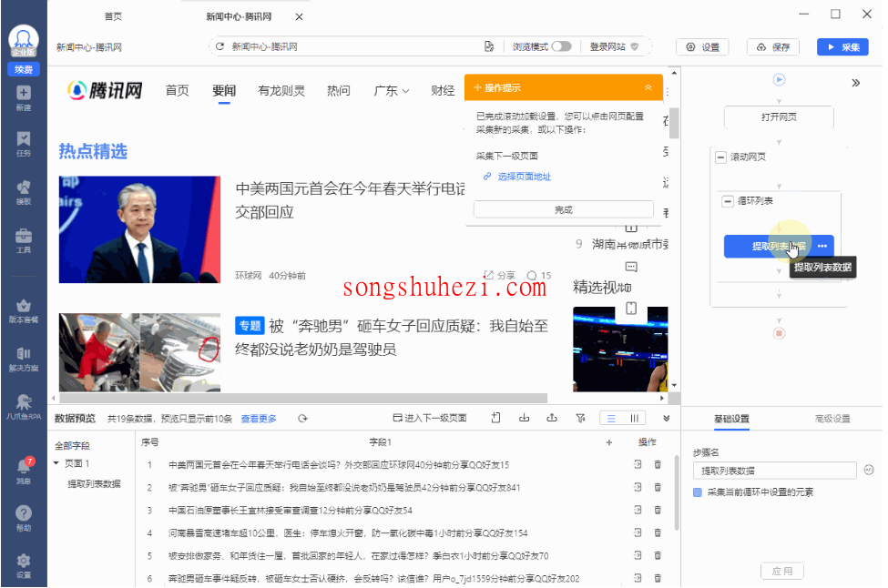
Task: Click the blue 采集 button
Action: click(x=842, y=47)
